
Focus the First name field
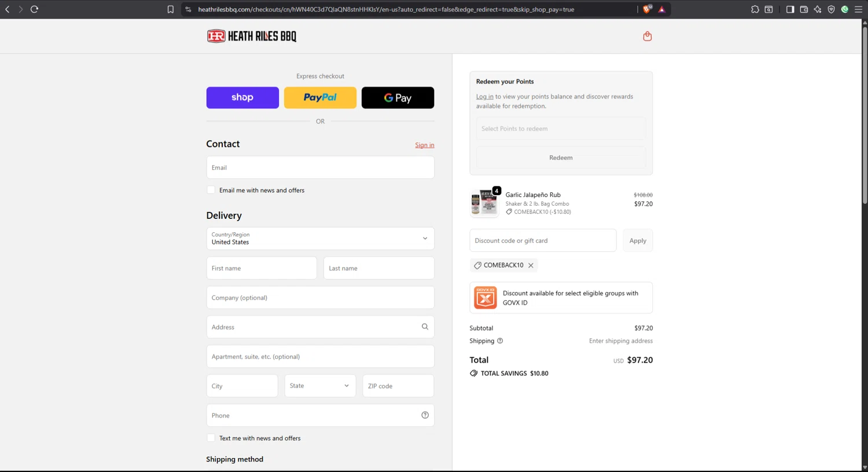[262, 268]
